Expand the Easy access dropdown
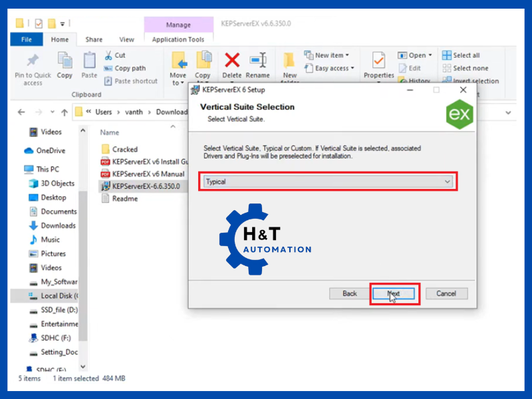Image resolution: width=532 pixels, height=399 pixels. click(329, 68)
